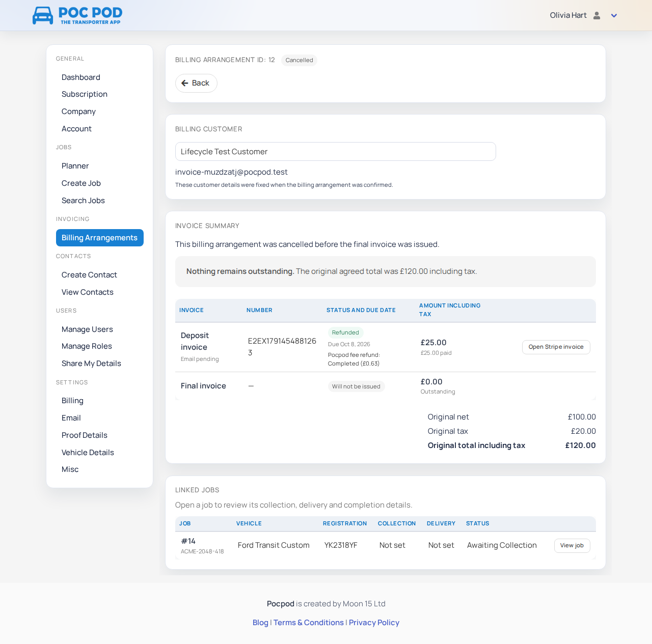The width and height of the screenshot is (652, 644).
Task: Click the POC POD car logo
Action: [77, 15]
